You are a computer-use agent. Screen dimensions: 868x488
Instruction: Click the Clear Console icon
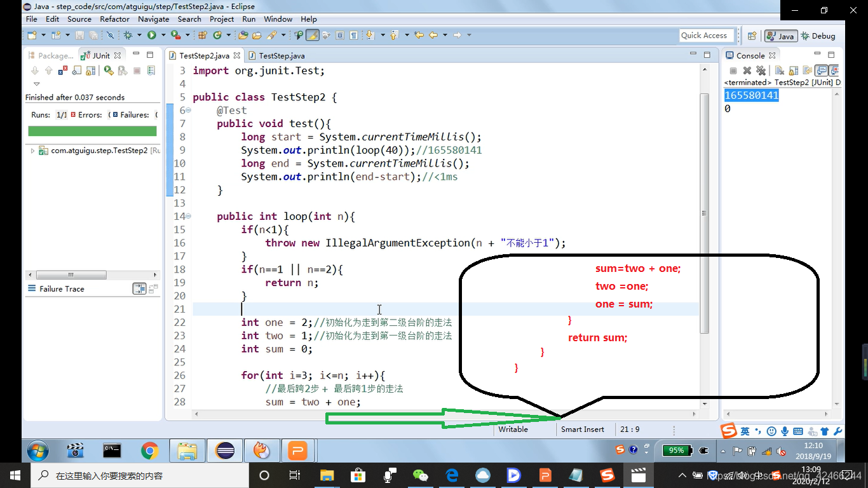tap(780, 71)
